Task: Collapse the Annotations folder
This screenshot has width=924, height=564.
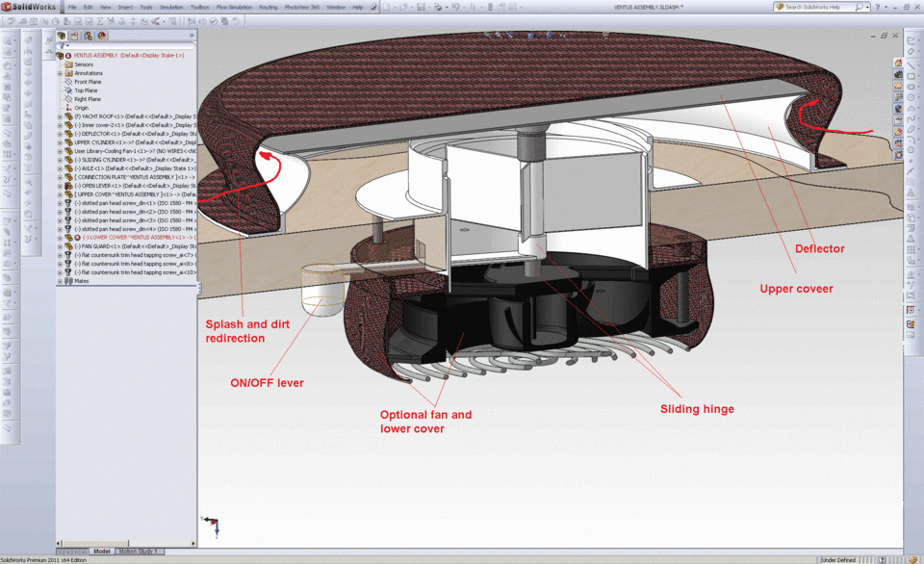Action: point(58,73)
